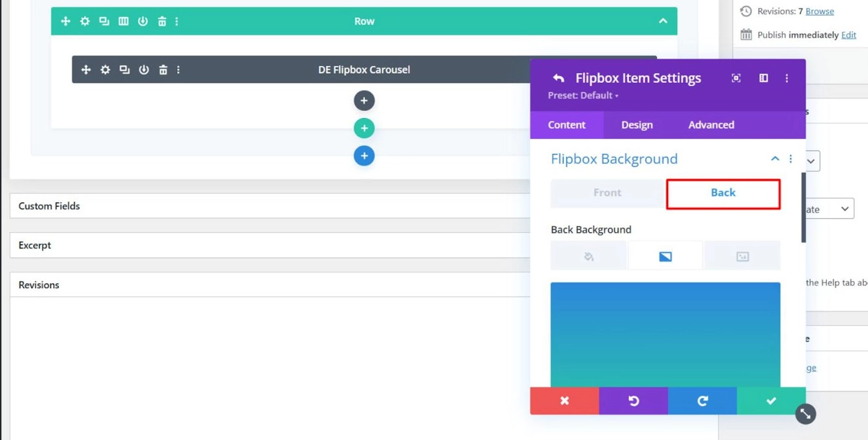Open the Excerpt panel
This screenshot has width=868, height=440.
pyautogui.click(x=270, y=245)
